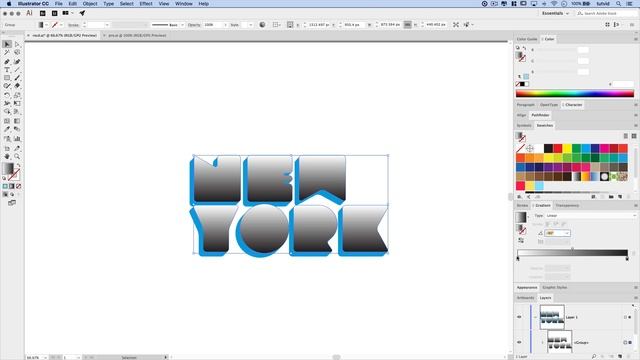640x360 pixels.
Task: Open Color panel options menu
Action: pos(635,39)
